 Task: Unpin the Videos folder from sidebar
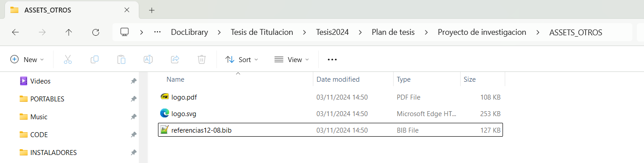click(x=133, y=81)
